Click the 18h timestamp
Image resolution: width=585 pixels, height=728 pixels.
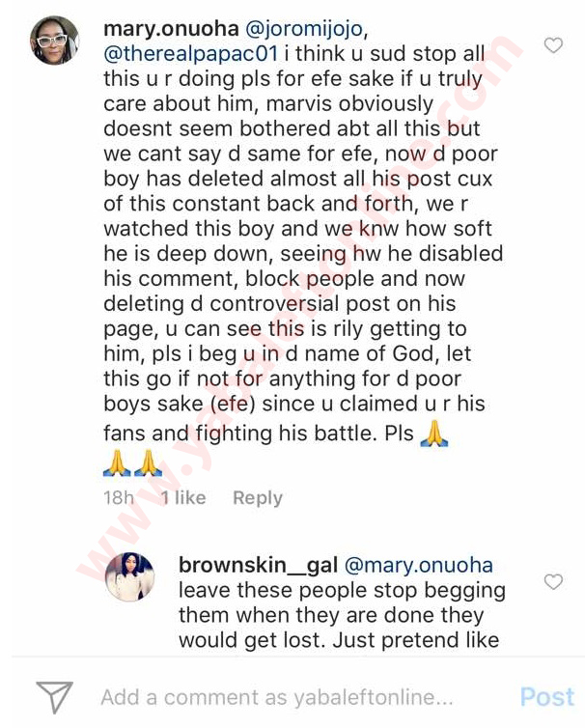tap(119, 497)
